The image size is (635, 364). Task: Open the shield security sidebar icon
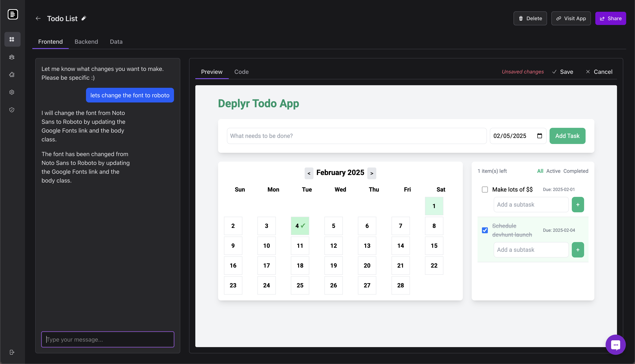(12, 110)
